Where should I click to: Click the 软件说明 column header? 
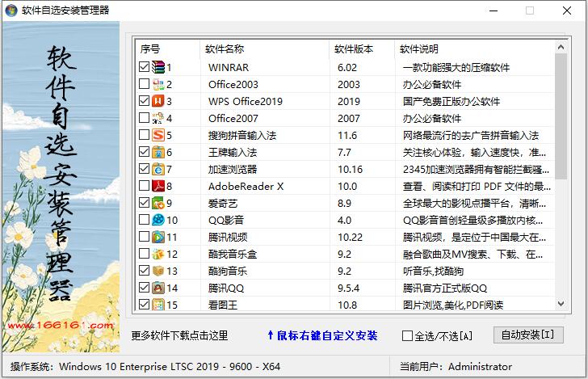(475, 49)
